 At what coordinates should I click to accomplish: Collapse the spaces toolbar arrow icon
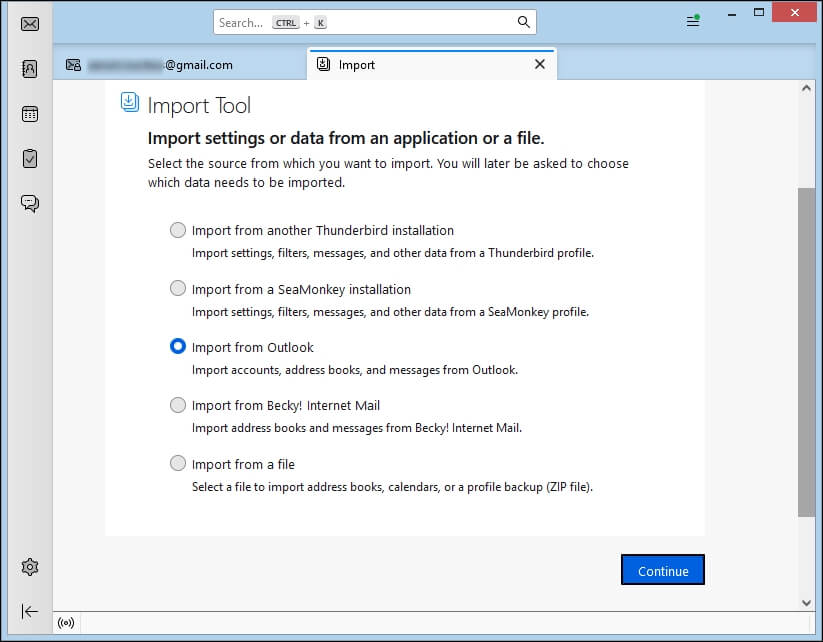[30, 611]
